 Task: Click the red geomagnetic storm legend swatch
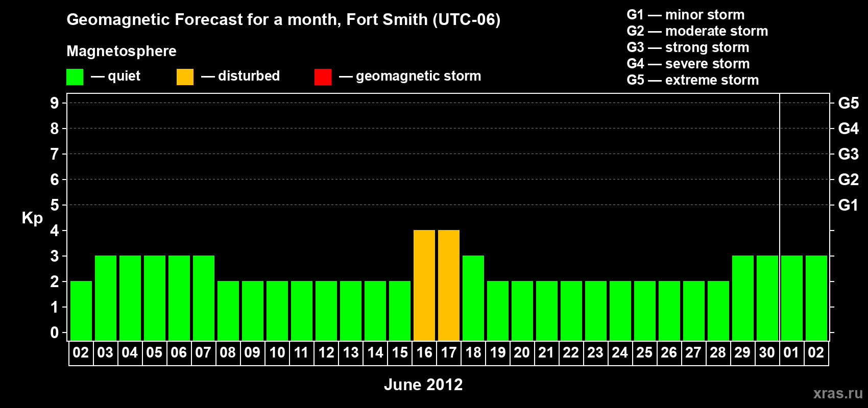click(x=323, y=77)
